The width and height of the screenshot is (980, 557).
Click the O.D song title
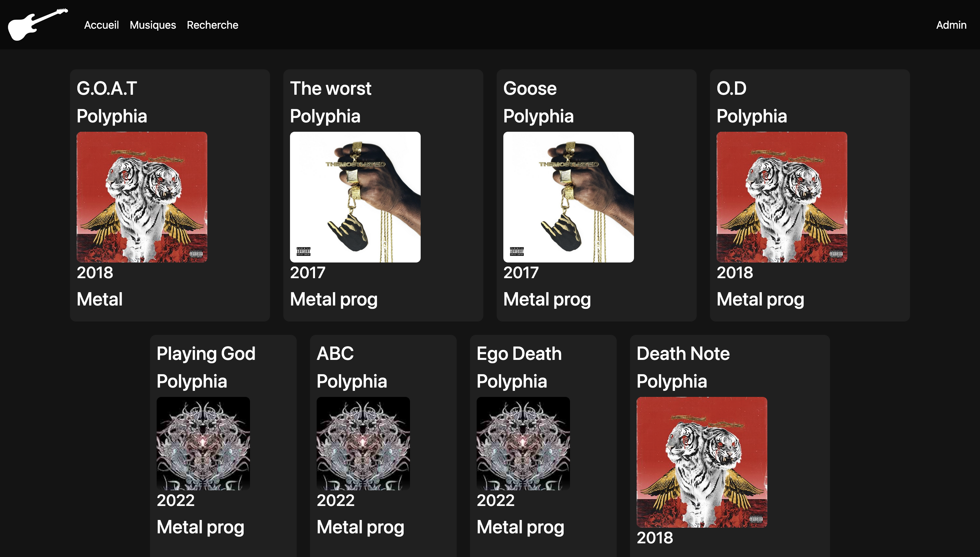pyautogui.click(x=731, y=88)
